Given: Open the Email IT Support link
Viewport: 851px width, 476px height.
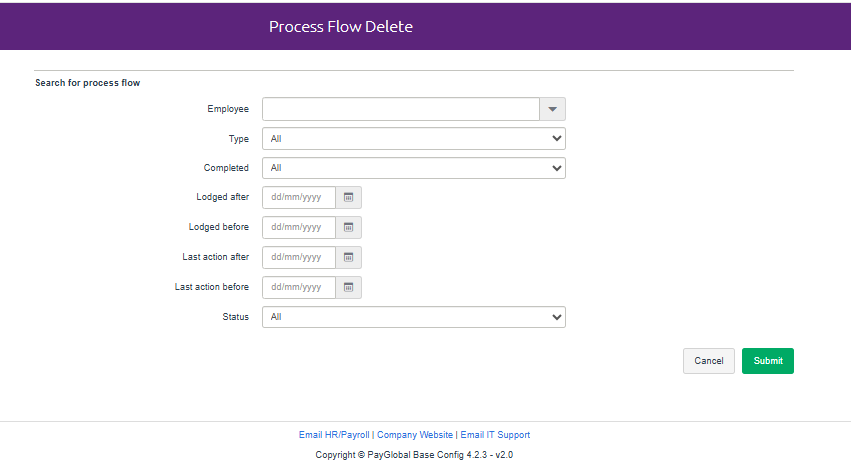Looking at the screenshot, I should tap(495, 435).
